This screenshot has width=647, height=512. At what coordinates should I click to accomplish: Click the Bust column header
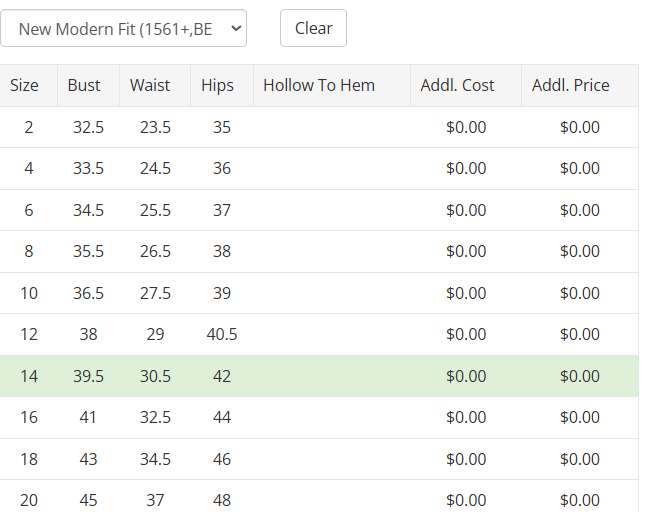84,86
